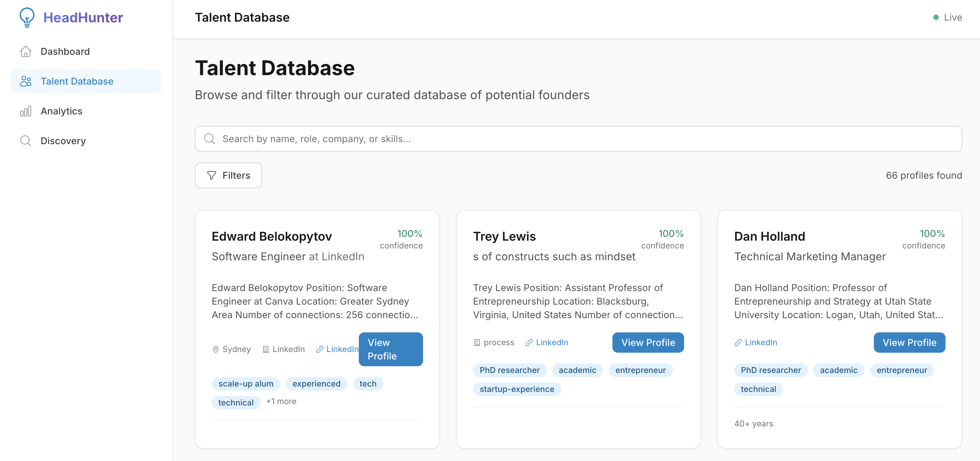The height and width of the screenshot is (461, 980).
Task: Open Dan Holland's LinkedIn link
Action: tap(761, 343)
